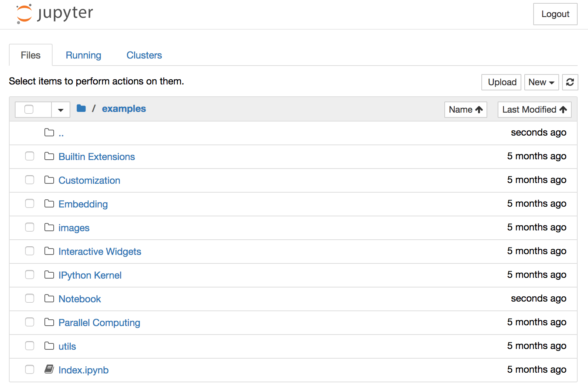This screenshot has width=588, height=389.
Task: Open the Customization folder
Action: (x=89, y=180)
